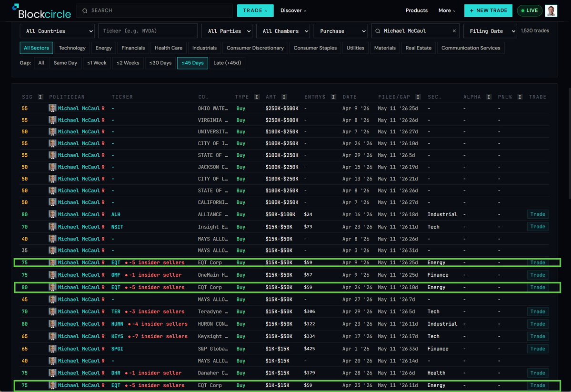Open the All Chambers dropdown
Viewport: 571px width, 392px height.
pos(283,31)
